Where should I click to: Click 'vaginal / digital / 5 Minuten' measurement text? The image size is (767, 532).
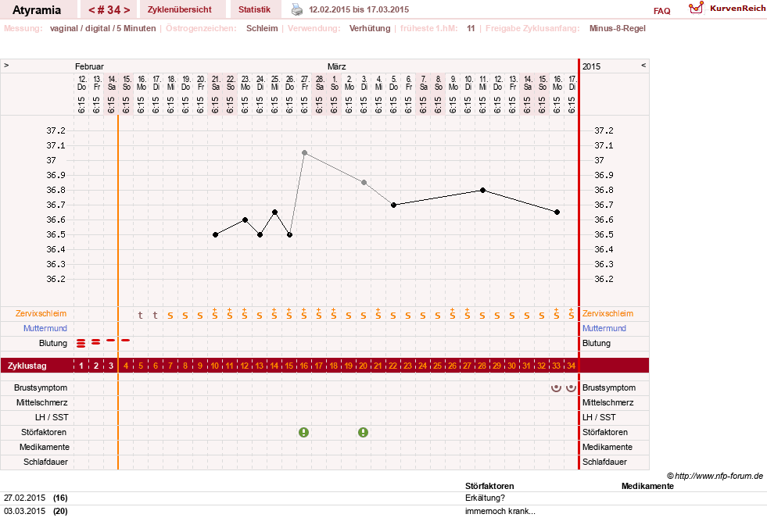click(102, 28)
